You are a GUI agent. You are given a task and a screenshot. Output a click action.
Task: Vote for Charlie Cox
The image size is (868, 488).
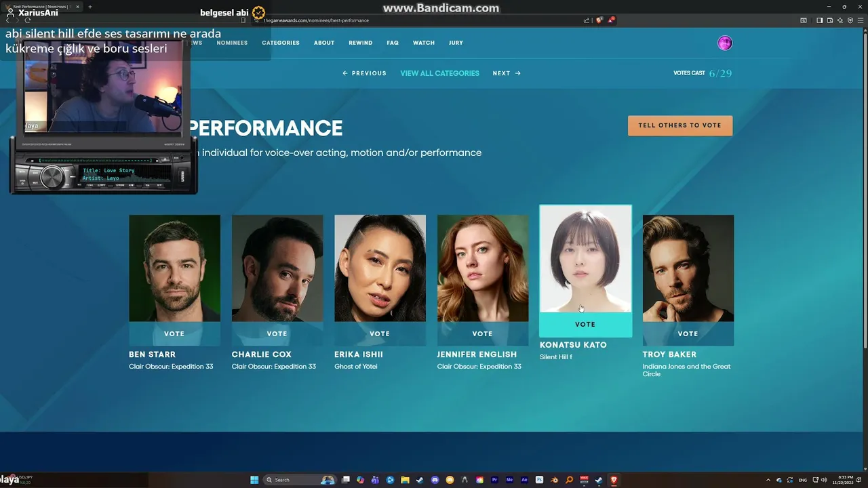[277, 333]
